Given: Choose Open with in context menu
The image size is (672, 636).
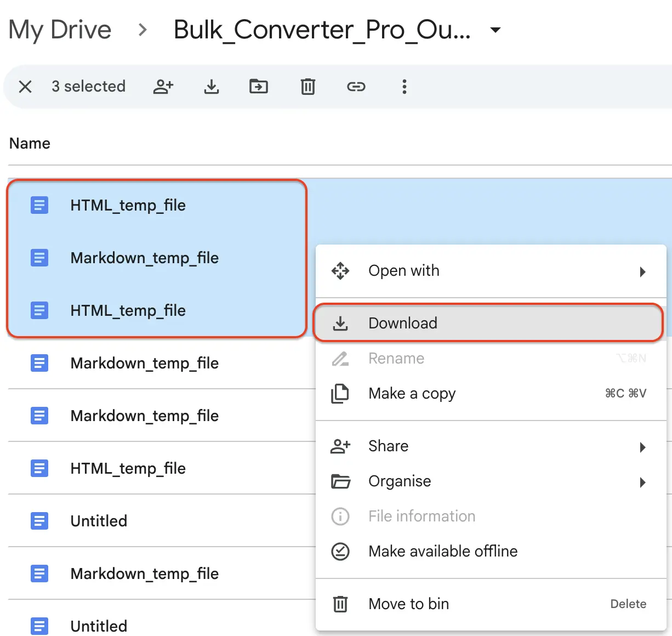Looking at the screenshot, I should pos(491,271).
